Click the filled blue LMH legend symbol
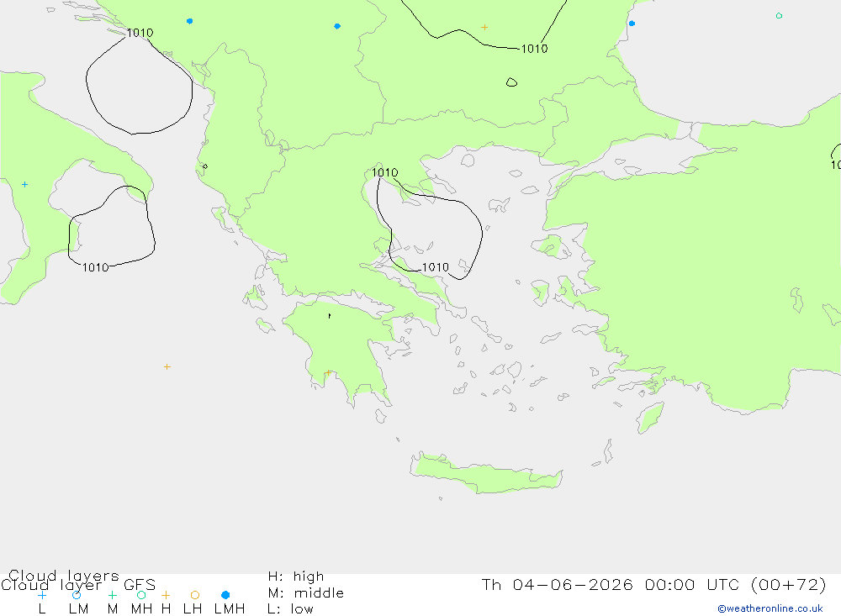 (x=225, y=595)
